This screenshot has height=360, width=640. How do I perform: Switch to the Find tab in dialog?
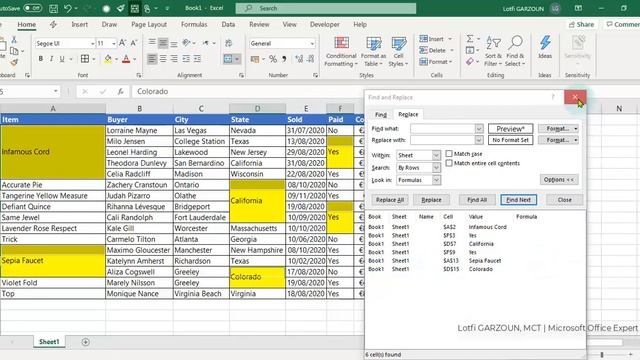point(380,115)
